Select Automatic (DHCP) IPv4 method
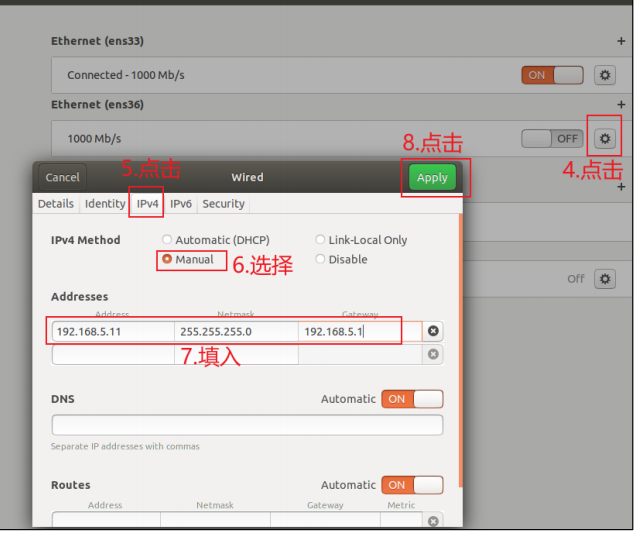This screenshot has width=639, height=533. 216,240
